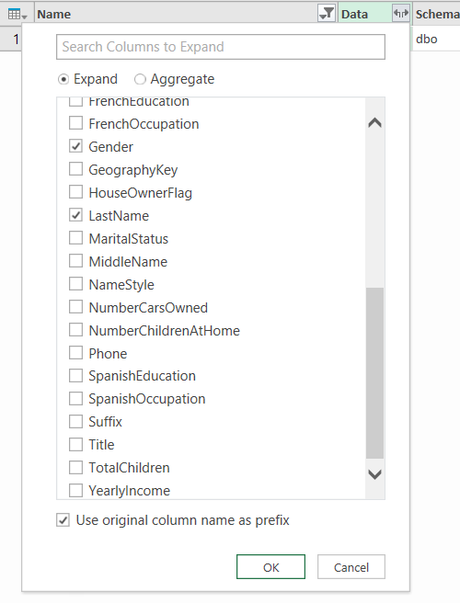The height and width of the screenshot is (603, 460).
Task: Check the MaritalStatus checkbox
Action: pos(76,238)
